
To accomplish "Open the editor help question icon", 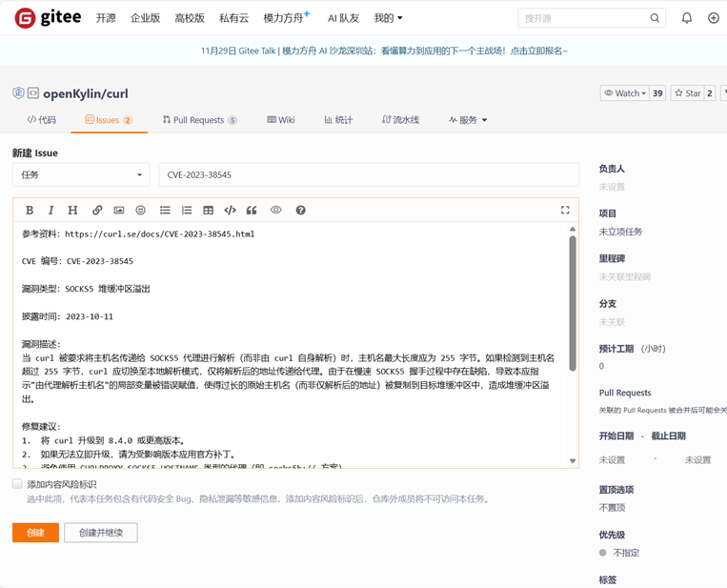I will (x=300, y=210).
